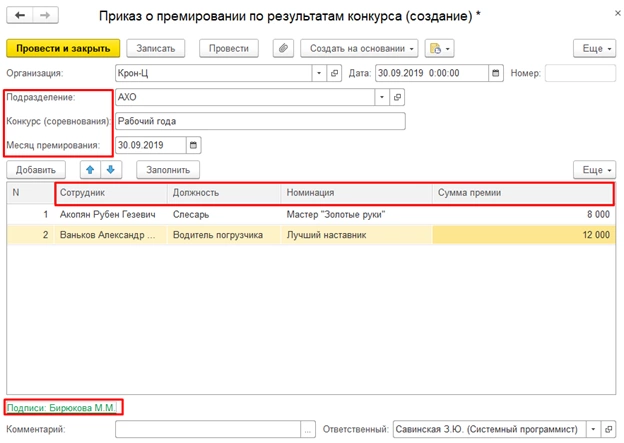The width and height of the screenshot is (624, 443).
Task: Click the Номер input field
Action: (x=580, y=73)
